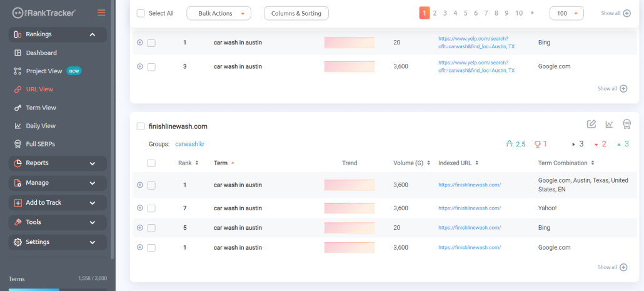Expand finishlinewash Google.com row plus icon
This screenshot has height=291, width=644.
point(139,247)
